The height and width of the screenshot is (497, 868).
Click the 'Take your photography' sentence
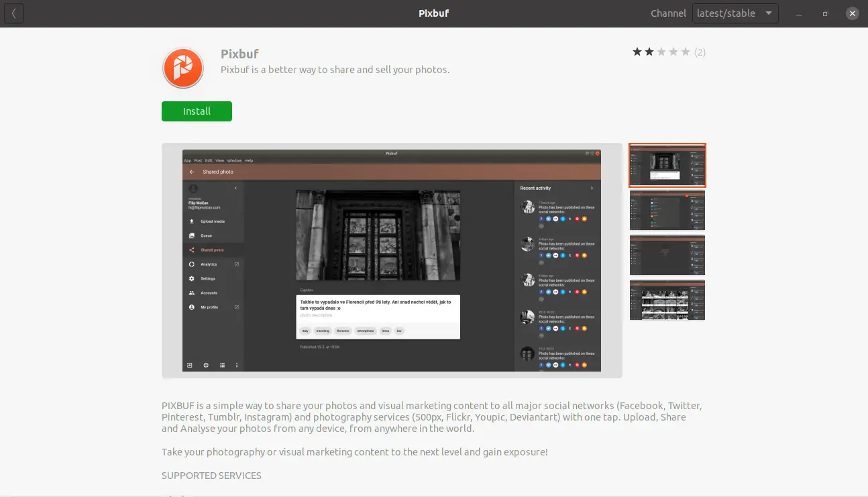click(x=355, y=452)
